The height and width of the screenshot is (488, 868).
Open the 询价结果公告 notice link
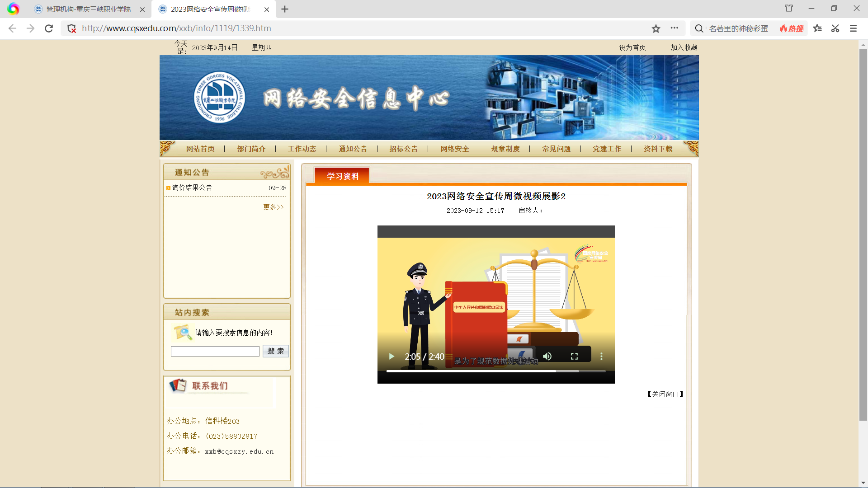coord(192,188)
